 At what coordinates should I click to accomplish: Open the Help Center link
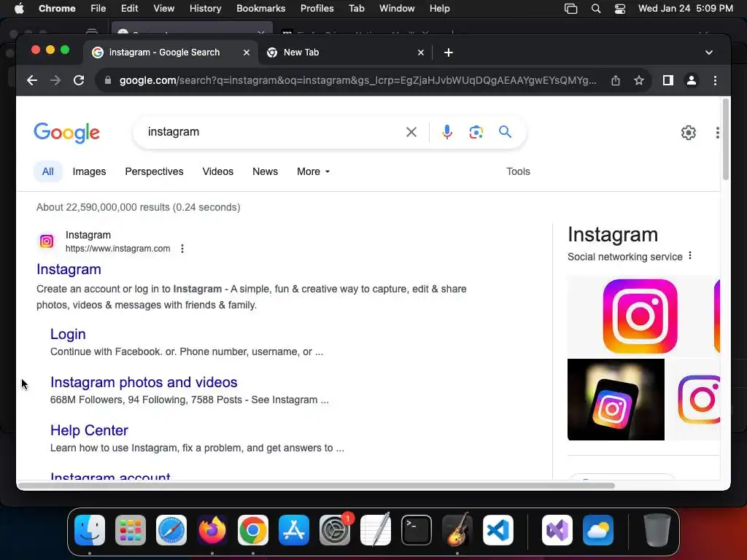[89, 430]
